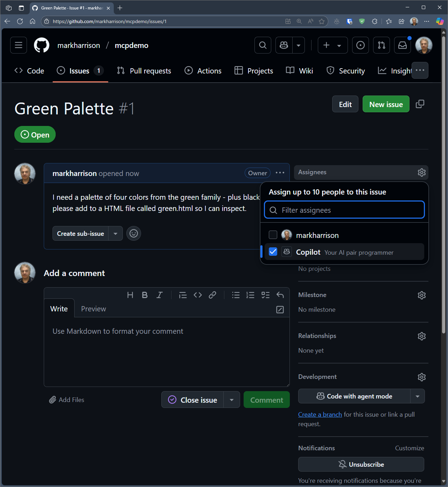Open the Security tab
The height and width of the screenshot is (487, 448).
pyautogui.click(x=345, y=71)
